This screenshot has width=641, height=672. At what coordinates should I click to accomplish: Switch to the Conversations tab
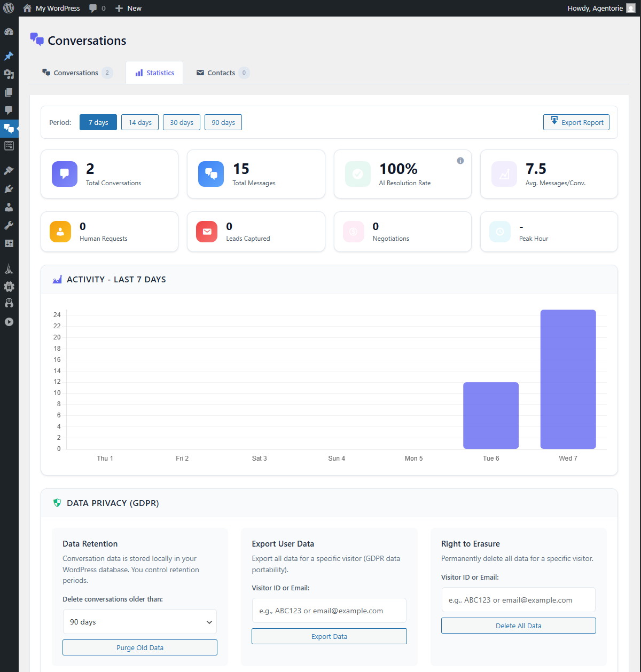(x=76, y=73)
